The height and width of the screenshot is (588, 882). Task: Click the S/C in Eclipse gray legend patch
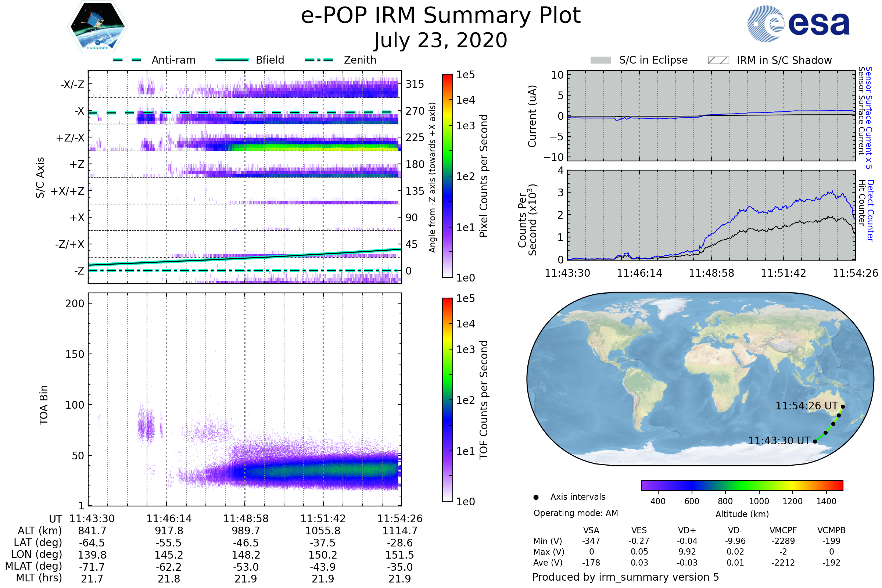(x=600, y=60)
